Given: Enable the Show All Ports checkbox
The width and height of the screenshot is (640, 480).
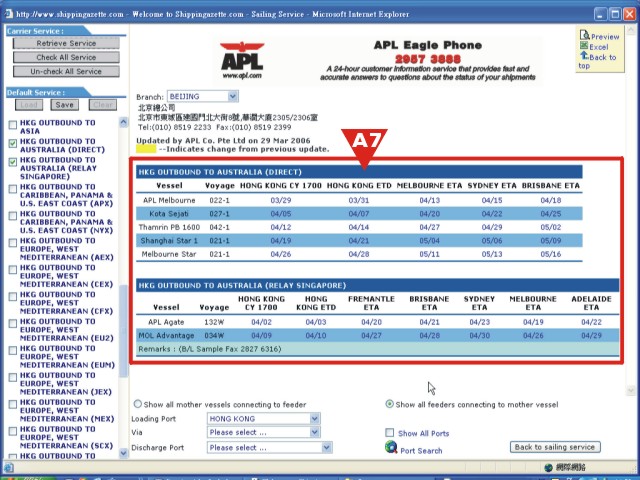Looking at the screenshot, I should pyautogui.click(x=391, y=433).
